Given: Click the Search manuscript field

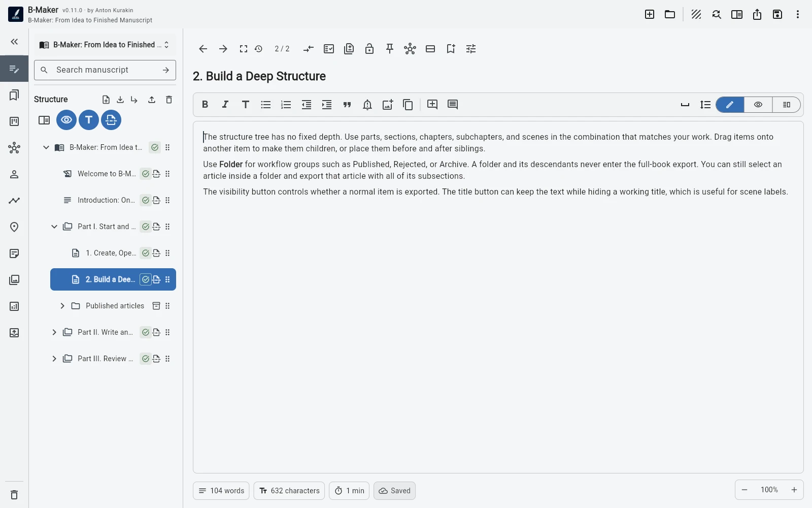Looking at the screenshot, I should tap(105, 70).
